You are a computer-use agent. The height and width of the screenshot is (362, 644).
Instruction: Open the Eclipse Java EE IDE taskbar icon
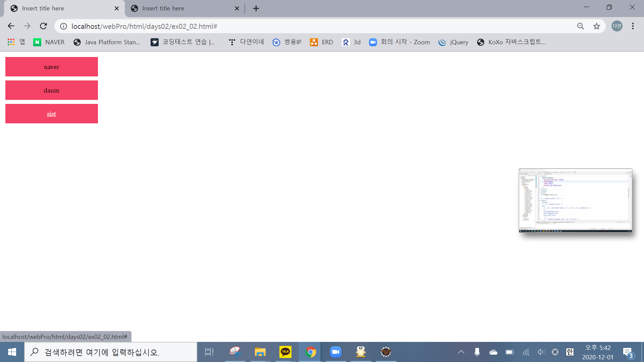pos(386,352)
